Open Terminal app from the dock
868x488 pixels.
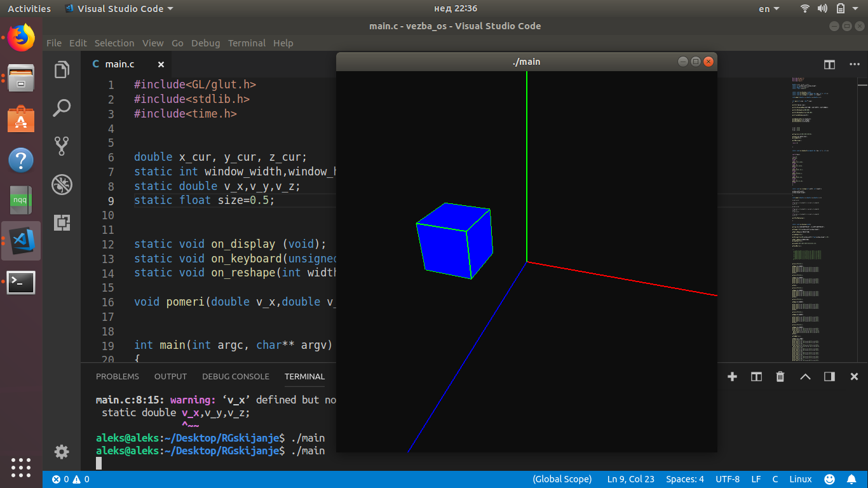21,282
